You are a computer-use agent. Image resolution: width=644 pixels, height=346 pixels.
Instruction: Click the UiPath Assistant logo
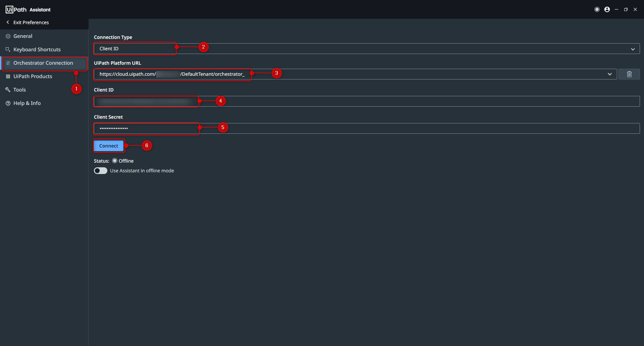[x=28, y=9]
